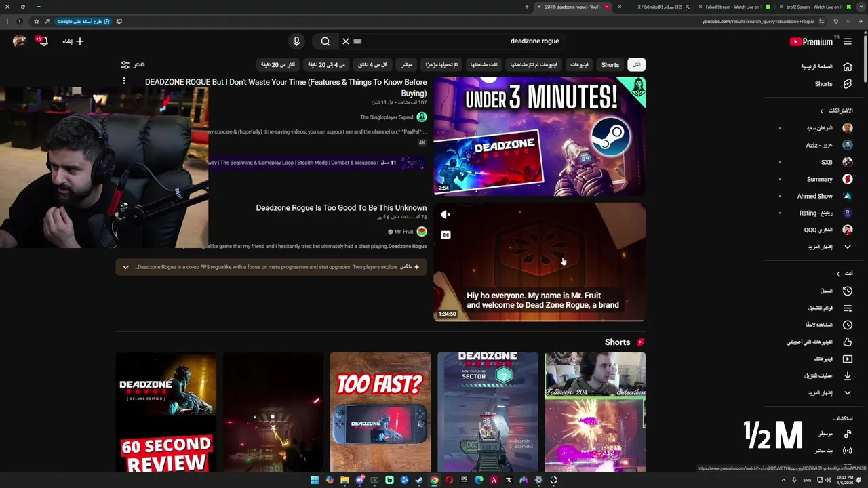Bookmark the page with the star icon
868x488 pixels.
(x=37, y=21)
